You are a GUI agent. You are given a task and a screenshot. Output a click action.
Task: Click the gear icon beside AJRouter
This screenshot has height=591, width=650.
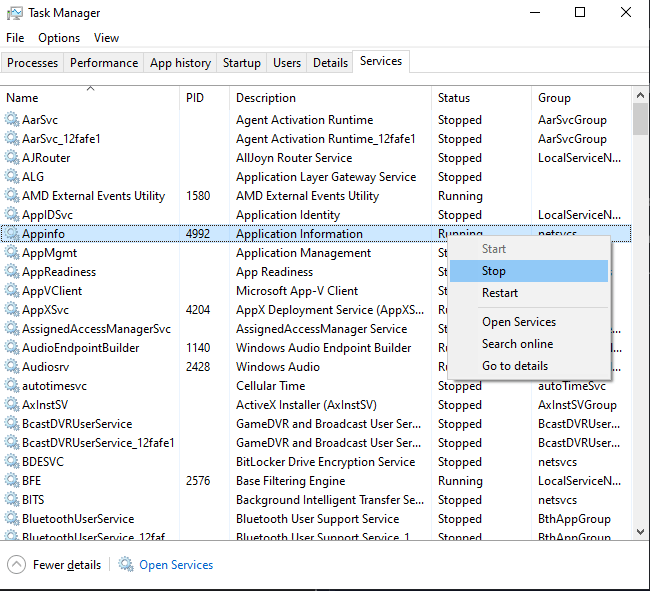12,158
